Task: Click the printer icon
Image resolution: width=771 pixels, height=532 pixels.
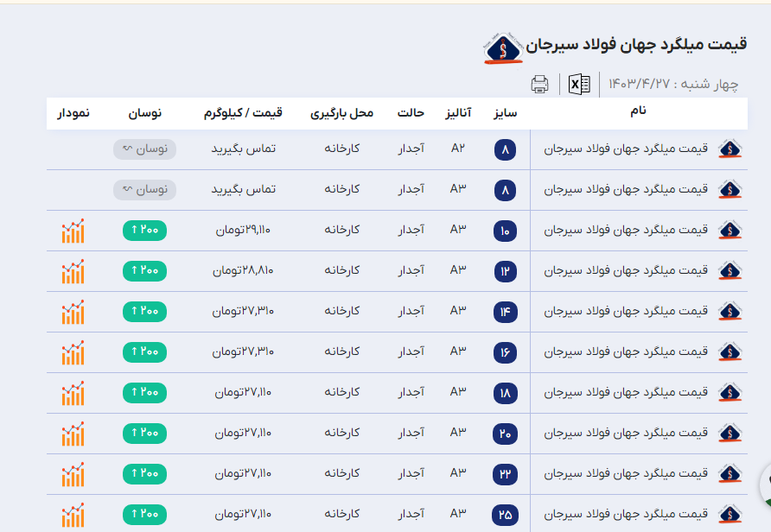Action: 539,84
